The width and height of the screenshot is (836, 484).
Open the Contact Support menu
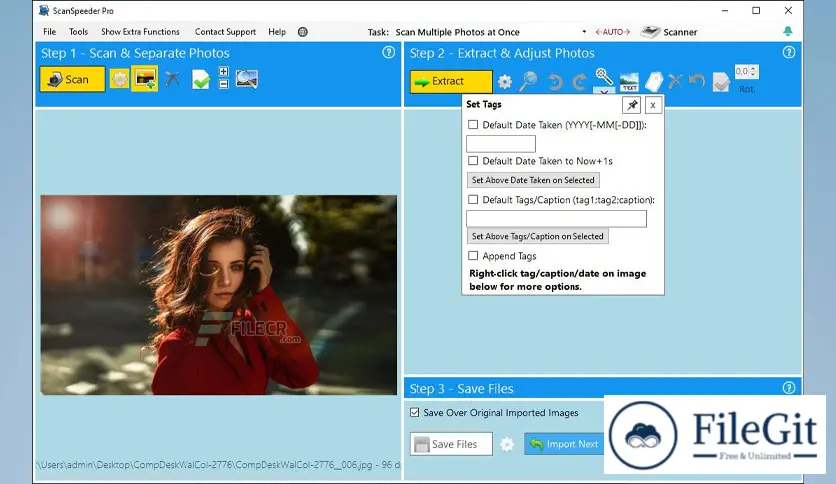point(225,31)
